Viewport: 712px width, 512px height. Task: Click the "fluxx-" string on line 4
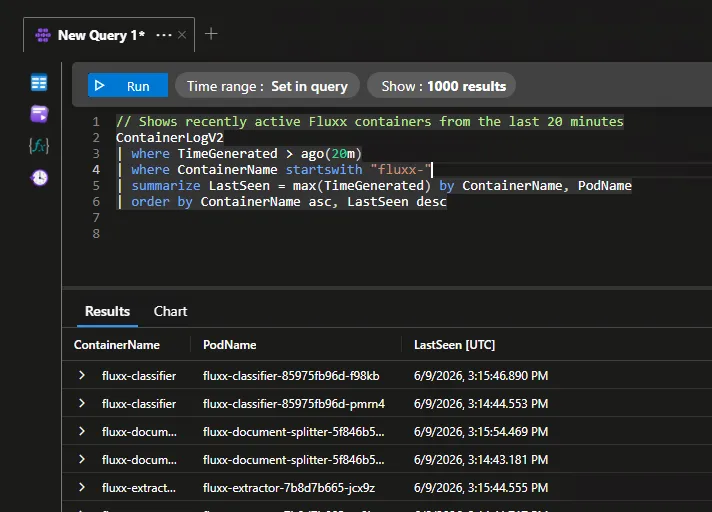[x=400, y=170]
